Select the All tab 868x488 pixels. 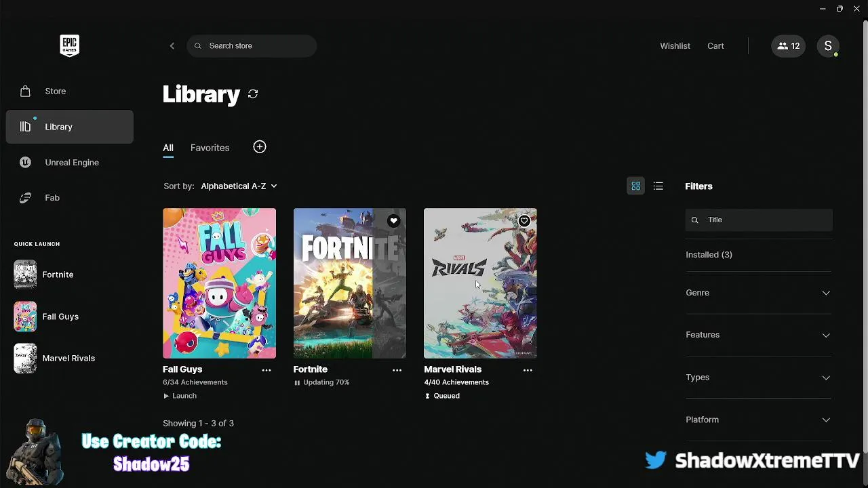[x=168, y=148]
